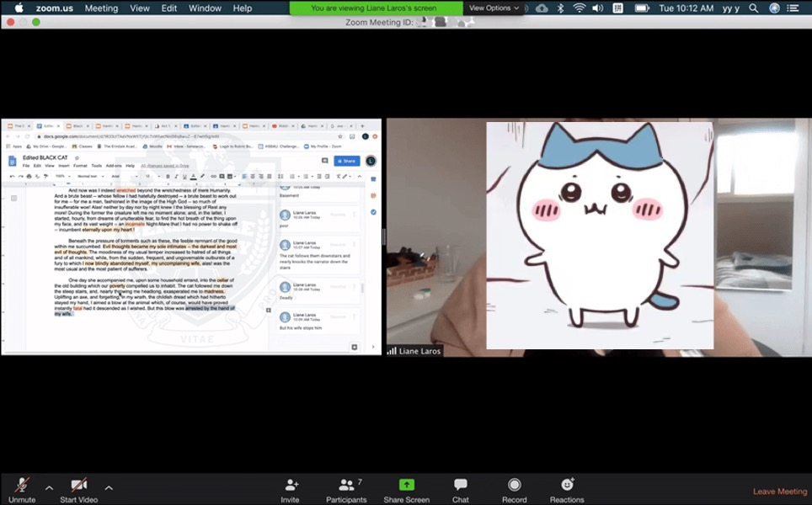Open the line spacing control in Docs
812x505 pixels.
(280, 177)
